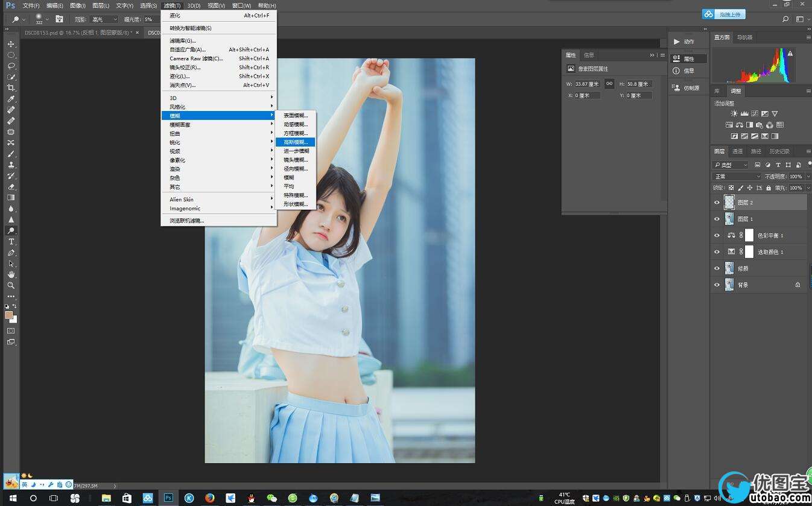Click the 拖拽上传 button
812x506 pixels.
[x=724, y=14]
